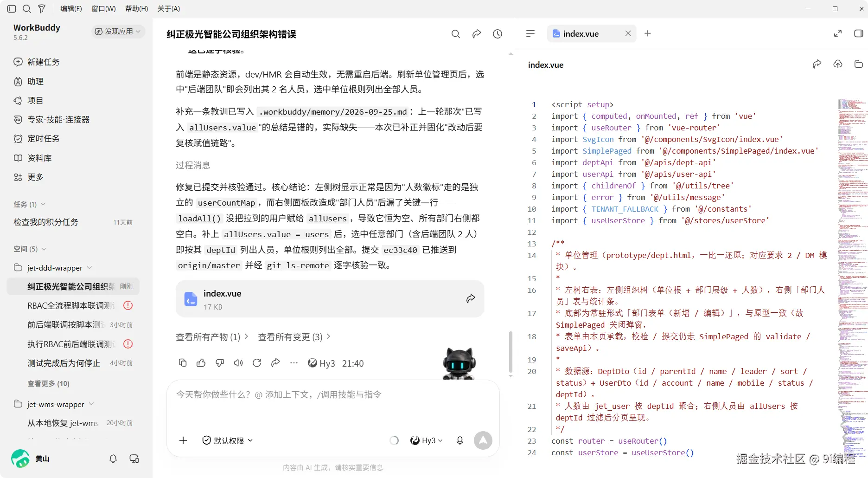
Task: Click the chat area vertical scrollbar
Action: click(511, 352)
